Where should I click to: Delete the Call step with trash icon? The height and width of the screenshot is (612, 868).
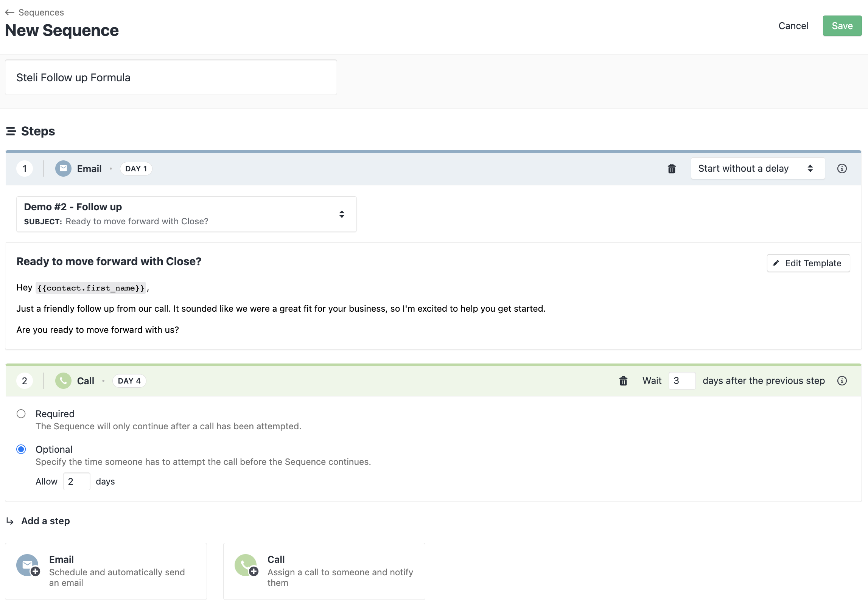pos(623,381)
